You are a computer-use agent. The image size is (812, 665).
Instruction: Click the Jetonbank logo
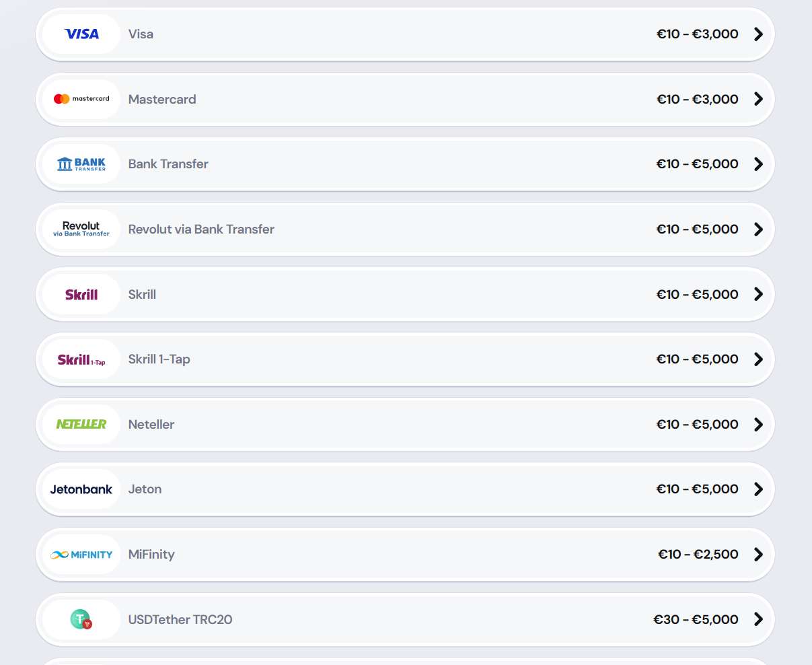click(81, 489)
